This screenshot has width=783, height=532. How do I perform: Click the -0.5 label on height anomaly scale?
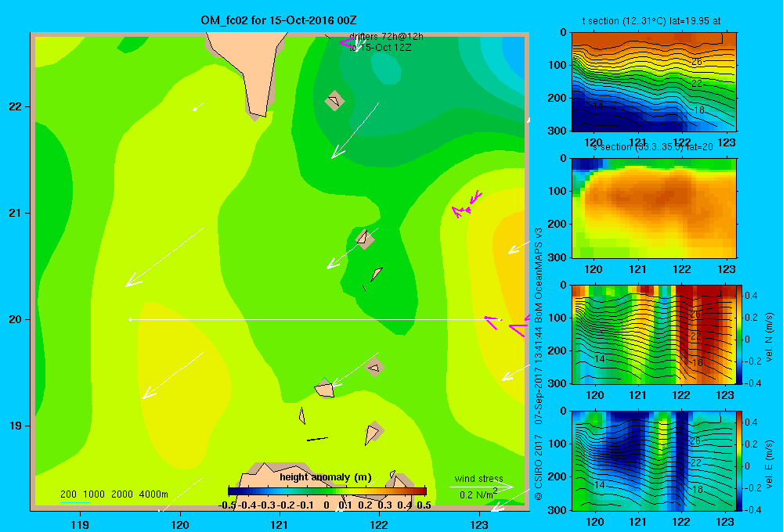tap(227, 505)
